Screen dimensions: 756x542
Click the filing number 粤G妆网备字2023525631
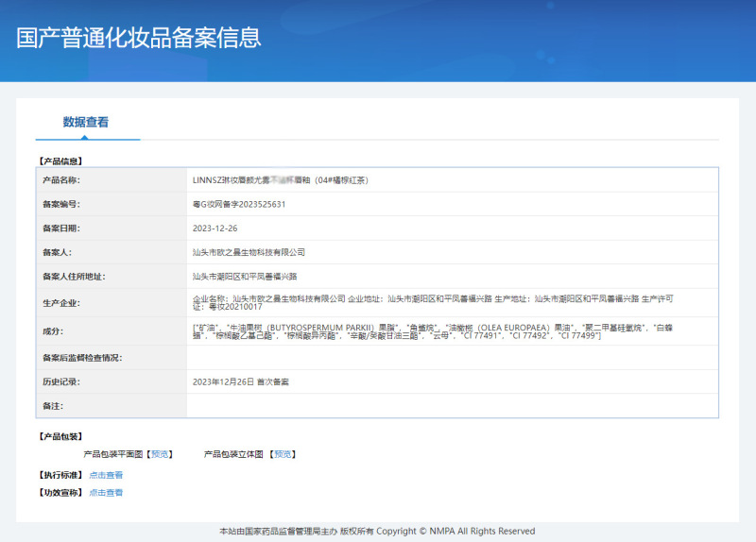coord(239,204)
